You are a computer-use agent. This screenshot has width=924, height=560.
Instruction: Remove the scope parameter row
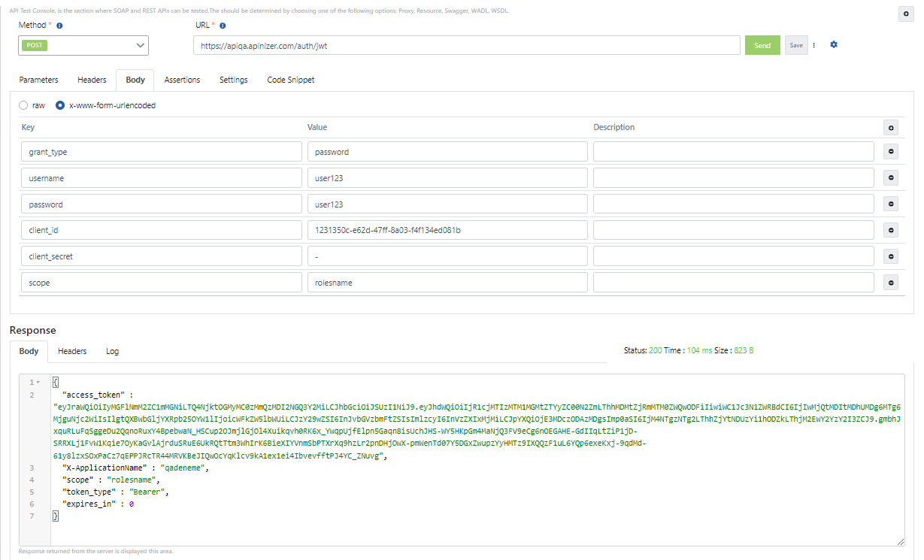(x=891, y=282)
